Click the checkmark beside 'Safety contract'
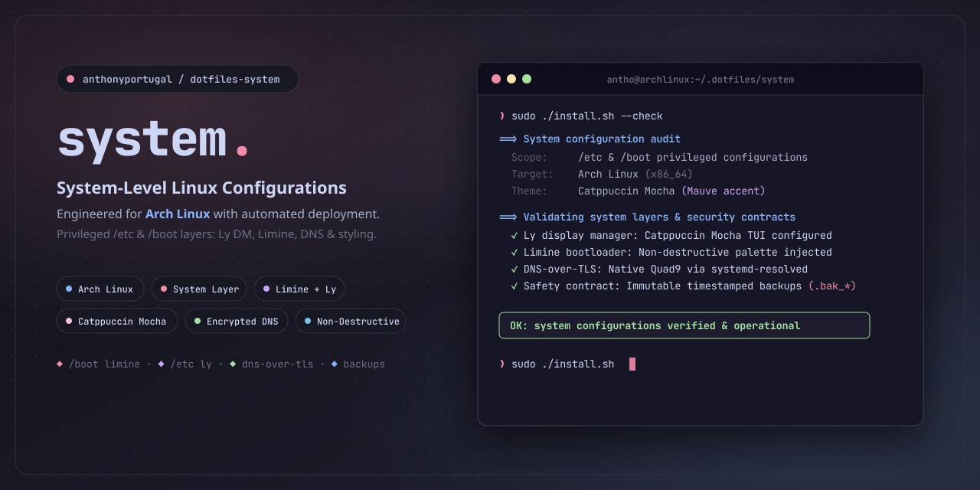This screenshot has width=980, height=490. tap(514, 286)
